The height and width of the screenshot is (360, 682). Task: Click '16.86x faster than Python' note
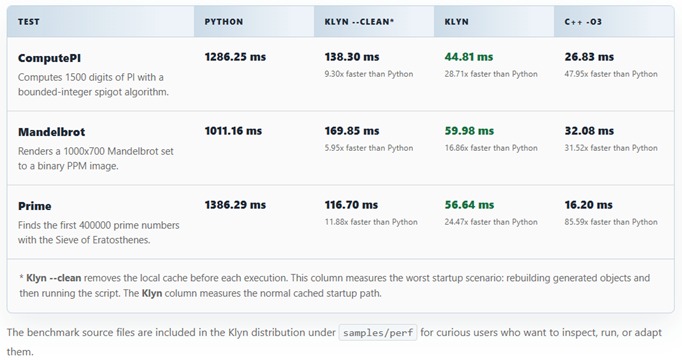[x=491, y=148]
